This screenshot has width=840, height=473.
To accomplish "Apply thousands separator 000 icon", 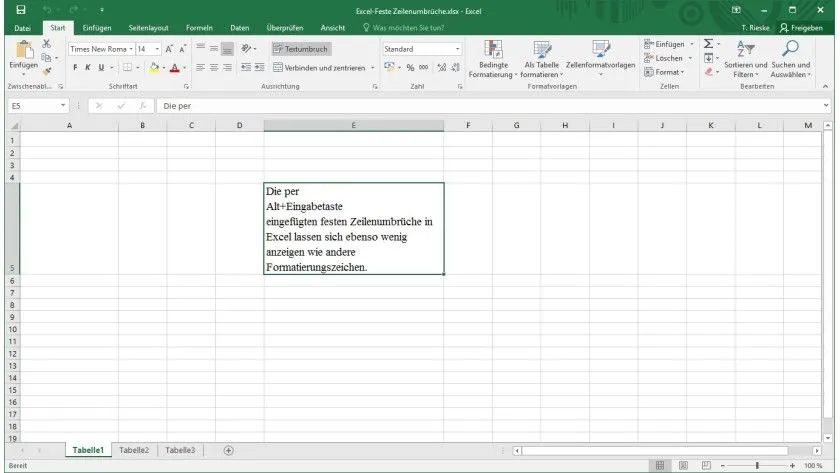I will point(424,67).
